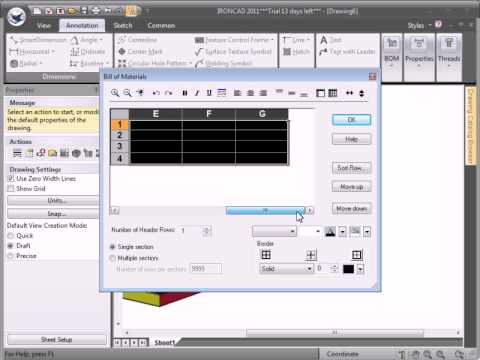Select the Precise view creation mode
Viewport: 480px width, 360px height.
[x=11, y=256]
